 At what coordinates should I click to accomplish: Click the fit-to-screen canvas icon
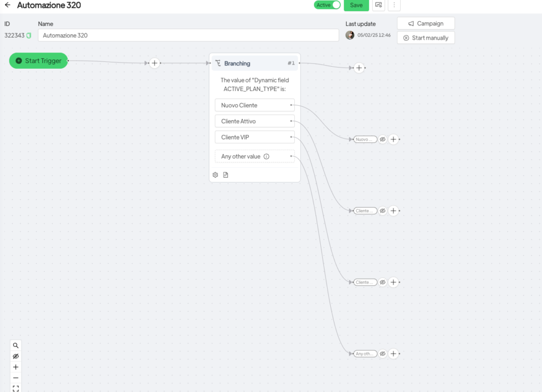click(16, 388)
